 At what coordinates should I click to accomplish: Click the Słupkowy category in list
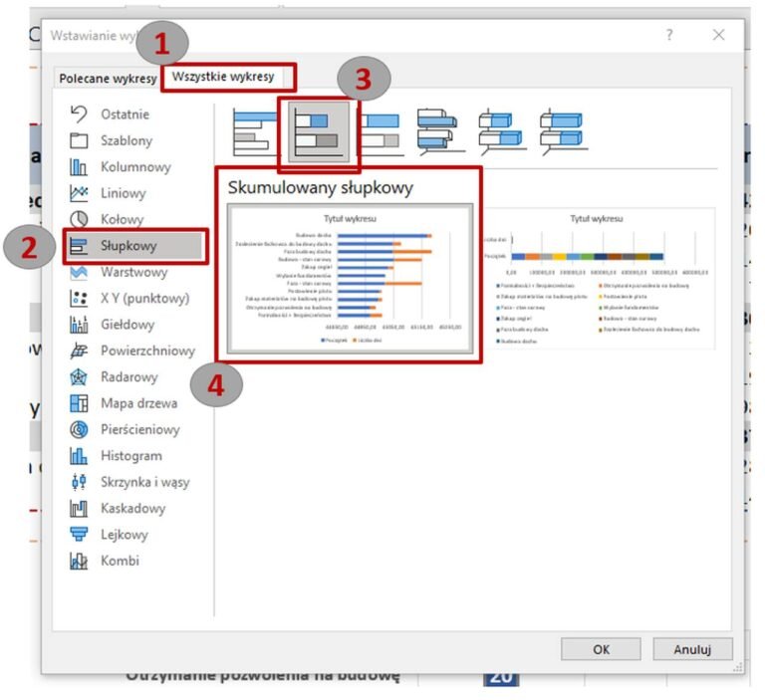coord(134,245)
